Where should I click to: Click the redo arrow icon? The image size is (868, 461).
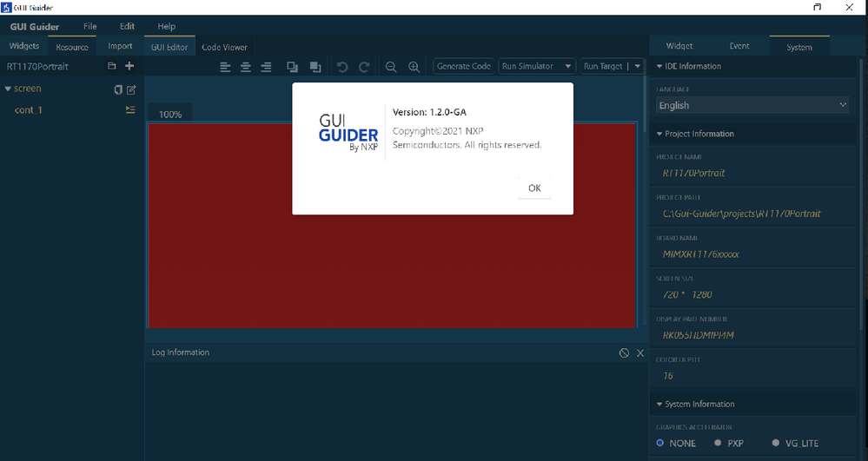click(x=364, y=67)
